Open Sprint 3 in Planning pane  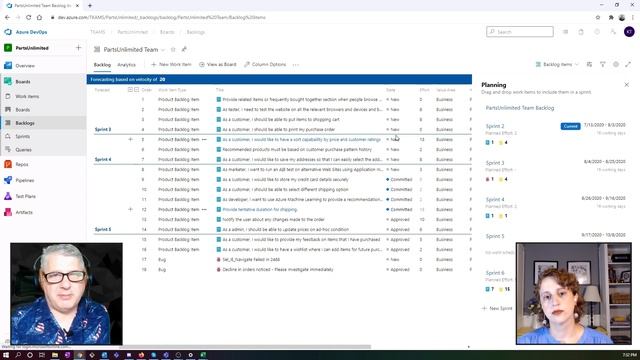coord(495,163)
